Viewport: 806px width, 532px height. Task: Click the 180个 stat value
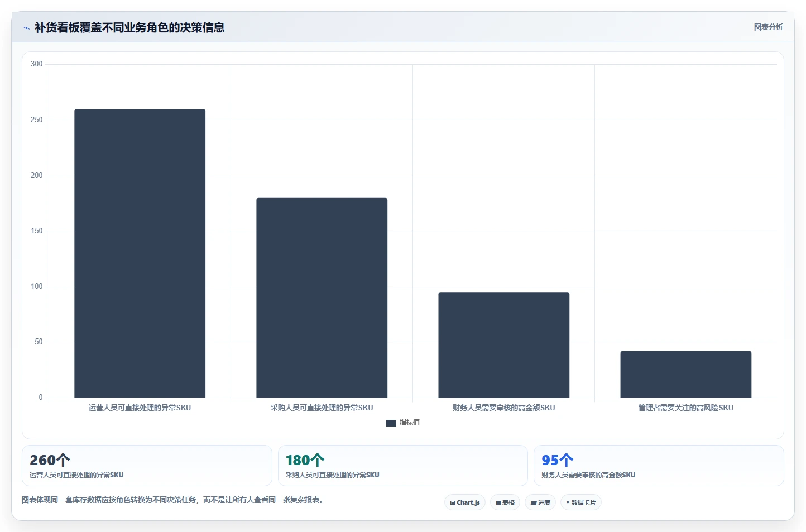305,460
